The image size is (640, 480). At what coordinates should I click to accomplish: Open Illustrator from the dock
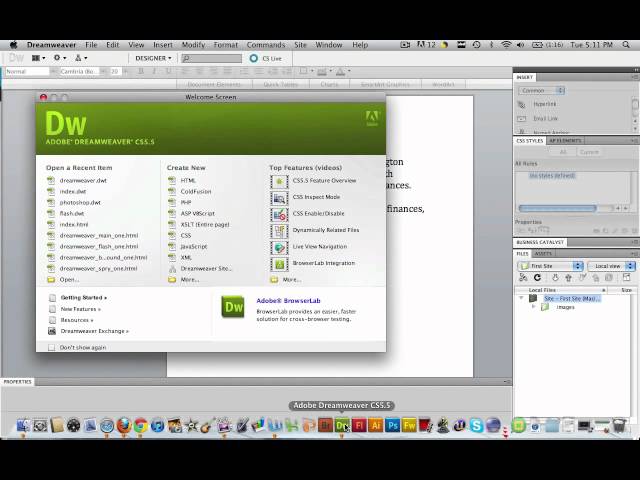coord(376,426)
